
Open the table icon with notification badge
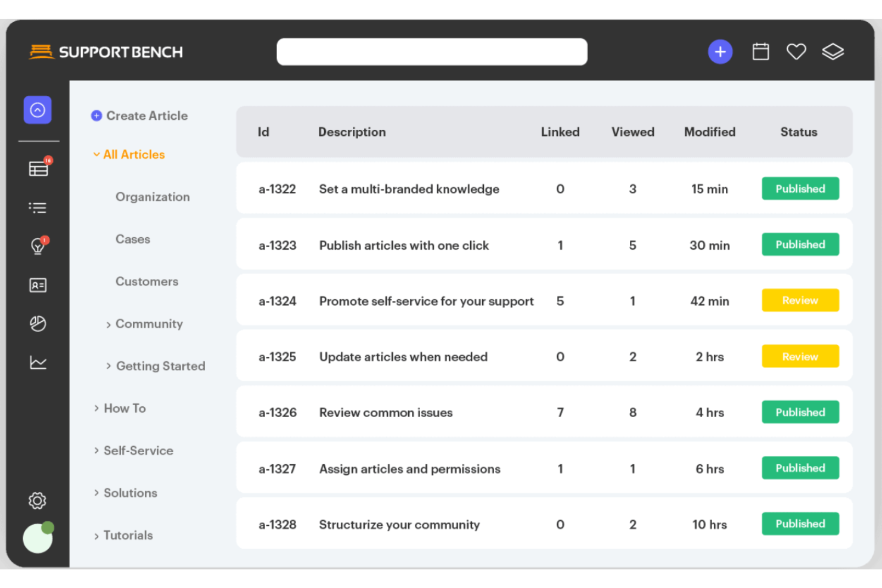(39, 167)
